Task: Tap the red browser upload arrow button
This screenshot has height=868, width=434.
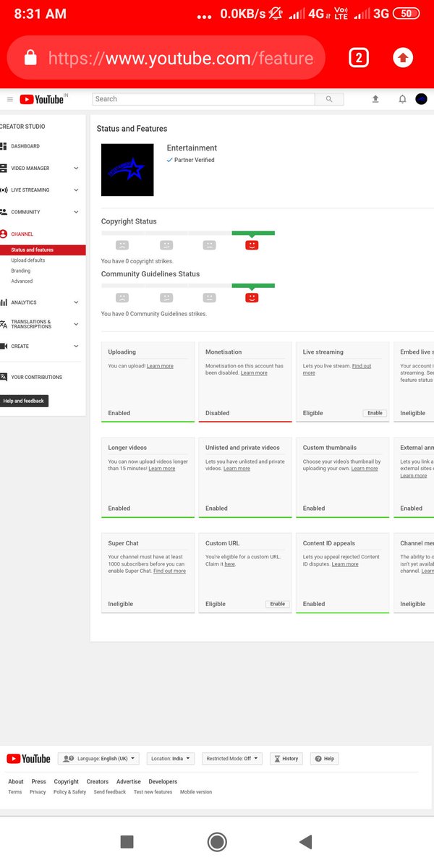Action: pyautogui.click(x=403, y=57)
